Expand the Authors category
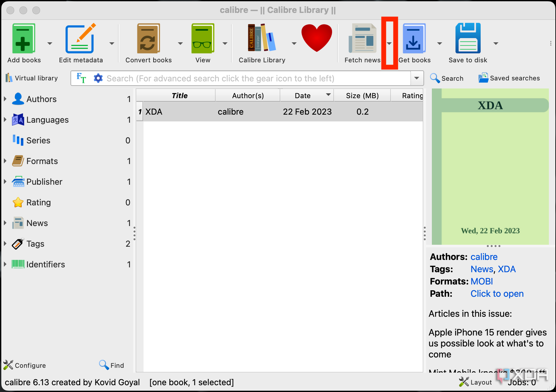Viewport: 556px width, 392px height. click(x=5, y=99)
